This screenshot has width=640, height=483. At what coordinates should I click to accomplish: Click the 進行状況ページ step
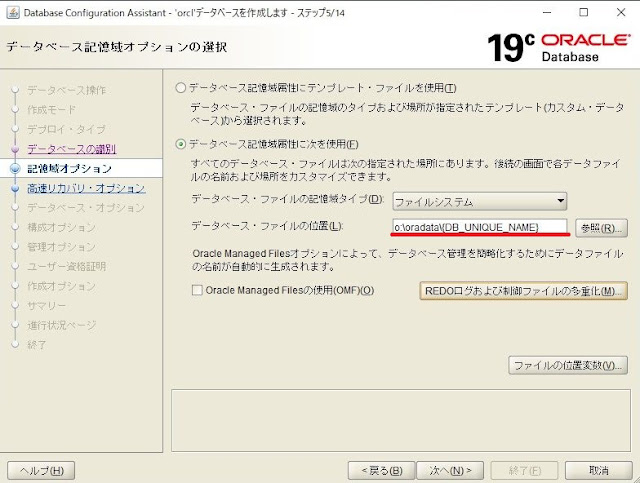[x=62, y=325]
